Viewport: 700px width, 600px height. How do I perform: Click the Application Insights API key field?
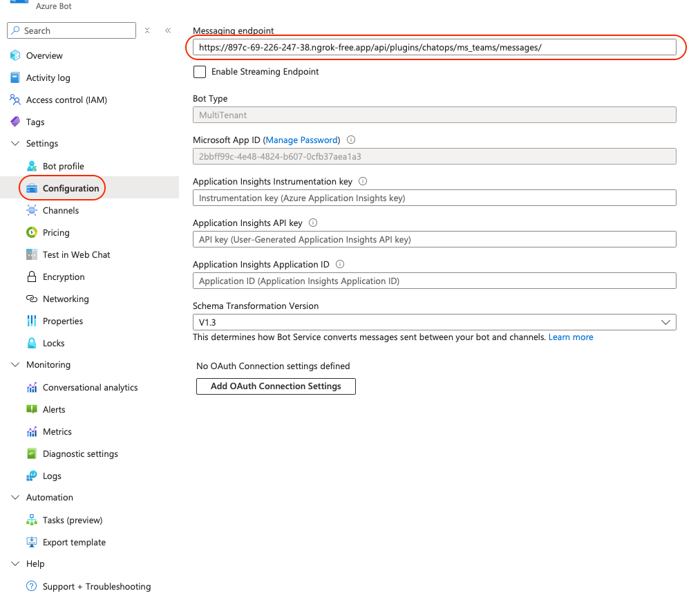click(435, 239)
